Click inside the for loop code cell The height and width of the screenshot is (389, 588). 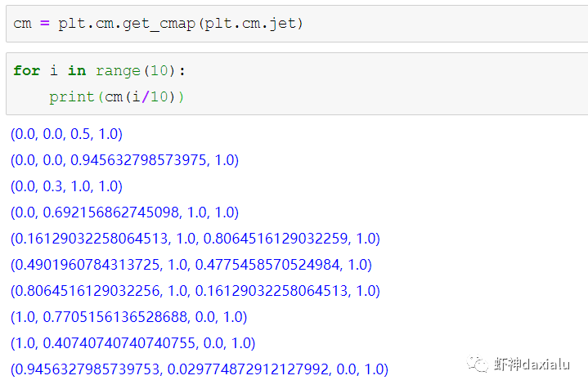click(x=368, y=83)
